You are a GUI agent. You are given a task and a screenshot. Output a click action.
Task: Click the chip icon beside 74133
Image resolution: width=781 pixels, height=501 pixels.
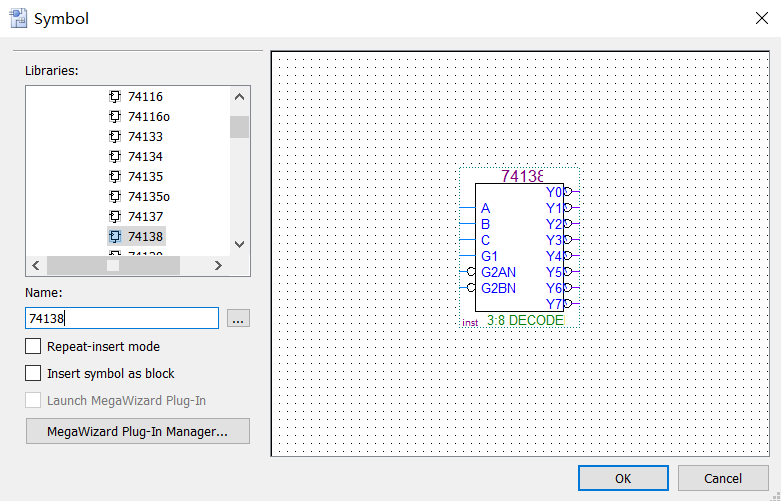(115, 137)
